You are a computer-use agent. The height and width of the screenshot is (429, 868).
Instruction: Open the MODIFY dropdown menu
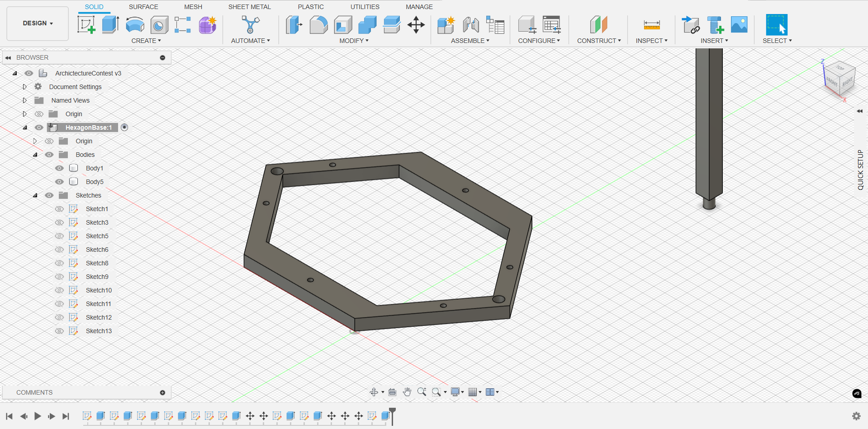pos(354,41)
